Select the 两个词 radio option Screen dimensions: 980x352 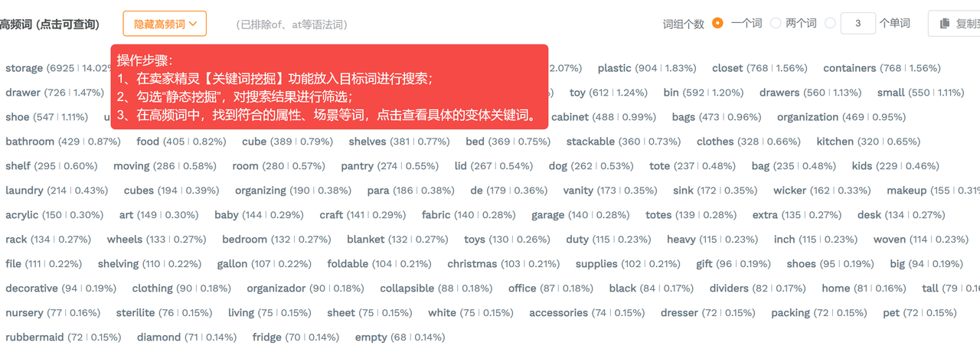click(x=776, y=24)
